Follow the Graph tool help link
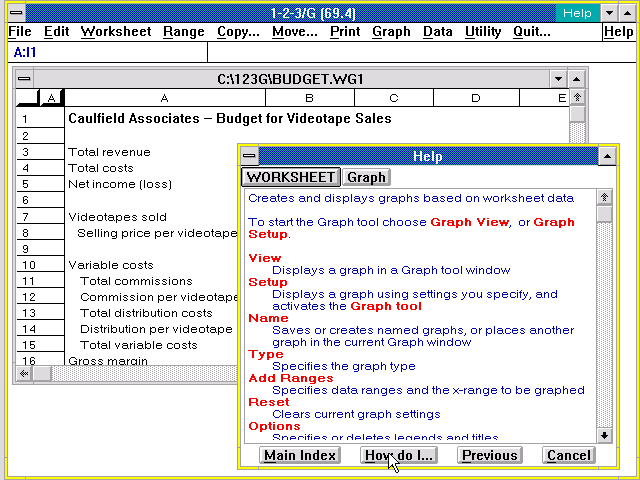Image resolution: width=640 pixels, height=480 pixels. [x=386, y=306]
